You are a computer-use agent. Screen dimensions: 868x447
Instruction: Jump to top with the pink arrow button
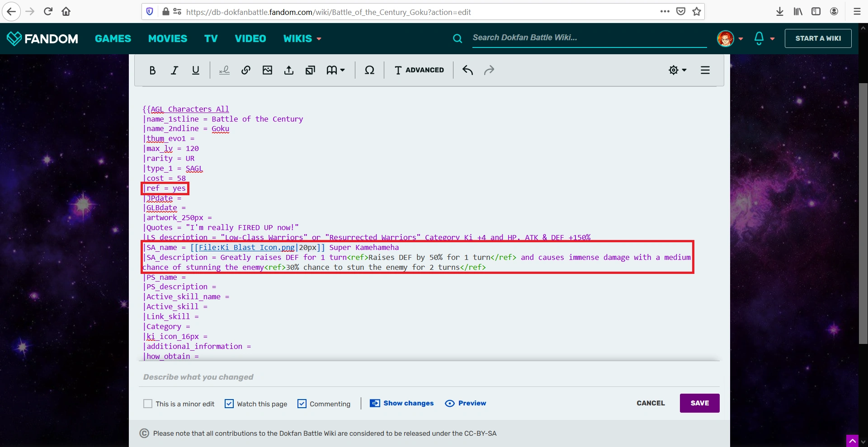click(852, 441)
